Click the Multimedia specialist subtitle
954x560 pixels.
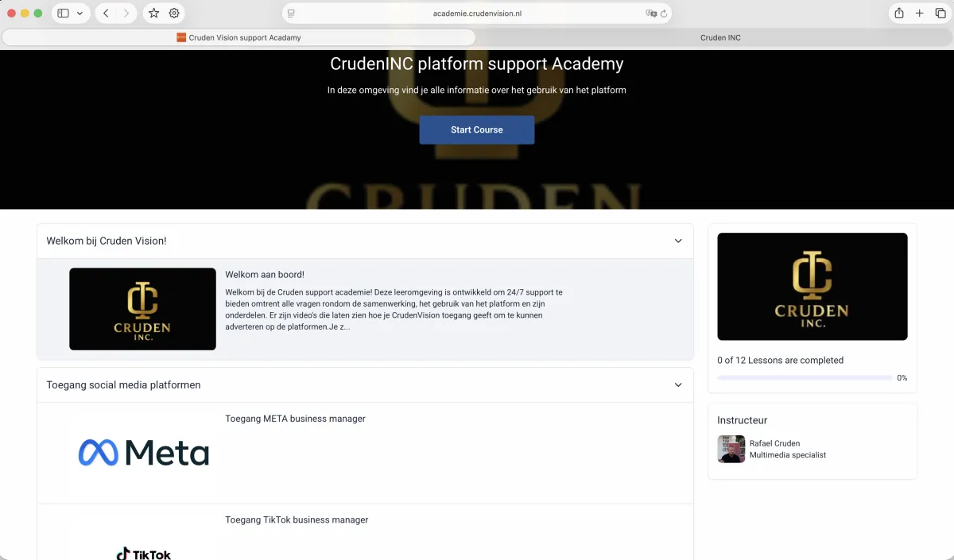(788, 455)
